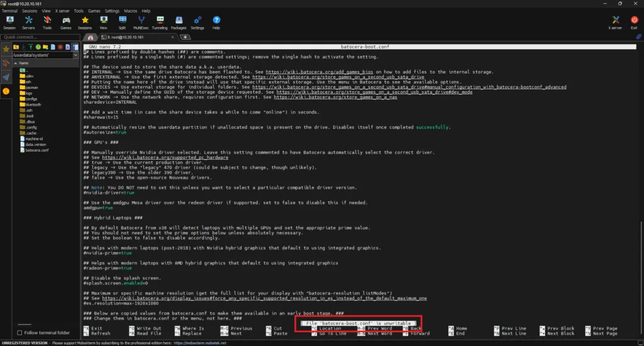Click the Games gamepad toolbar icon

point(65,23)
